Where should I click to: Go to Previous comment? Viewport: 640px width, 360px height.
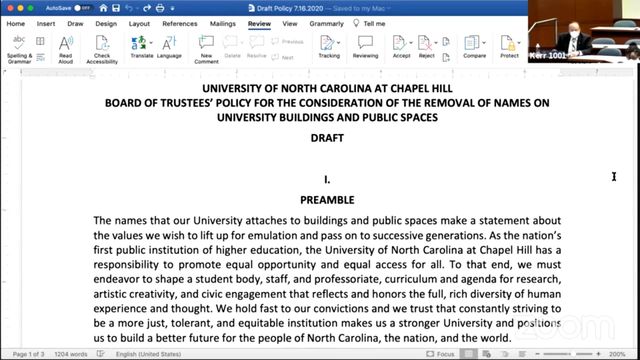(287, 42)
